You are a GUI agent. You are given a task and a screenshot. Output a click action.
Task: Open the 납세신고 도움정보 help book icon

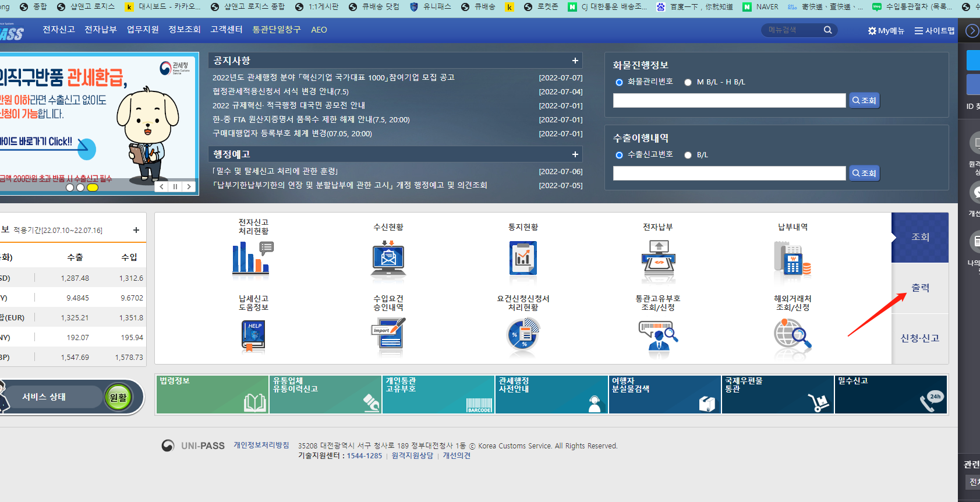pyautogui.click(x=253, y=336)
